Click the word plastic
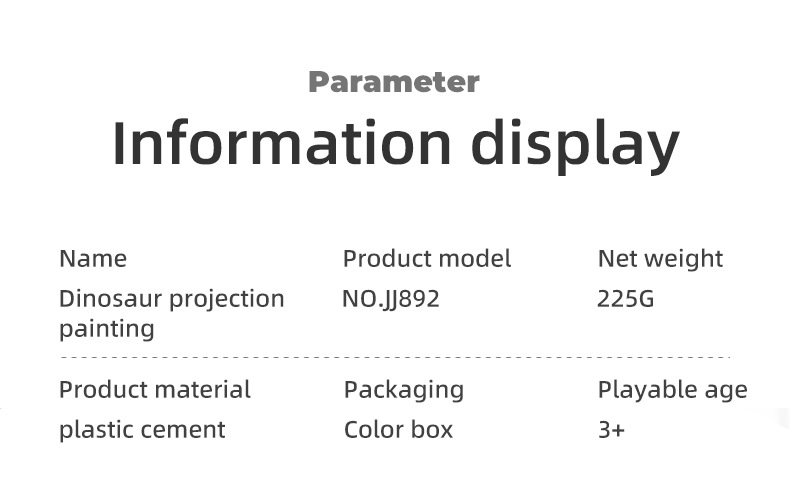 (92, 430)
